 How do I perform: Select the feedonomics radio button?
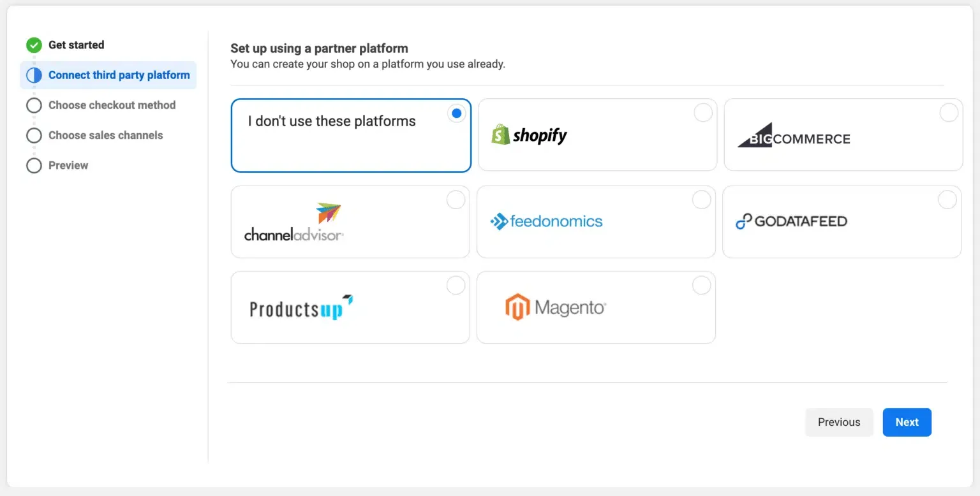tap(701, 200)
